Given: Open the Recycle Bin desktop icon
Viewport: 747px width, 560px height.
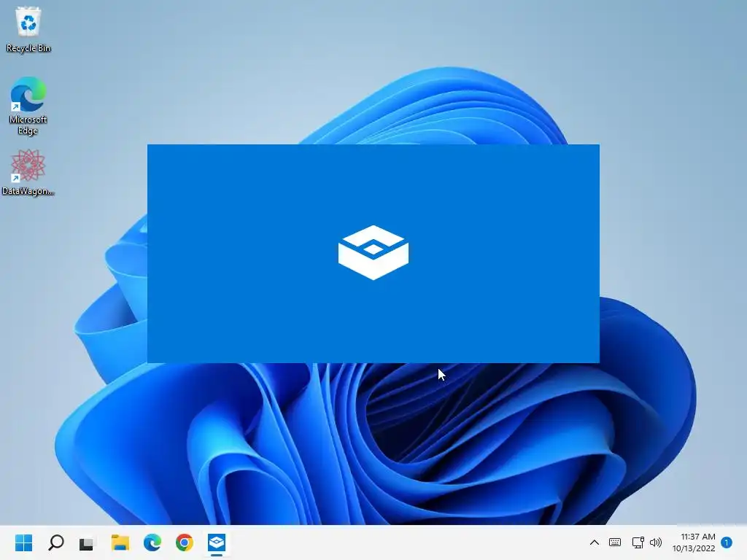Looking at the screenshot, I should [x=28, y=29].
